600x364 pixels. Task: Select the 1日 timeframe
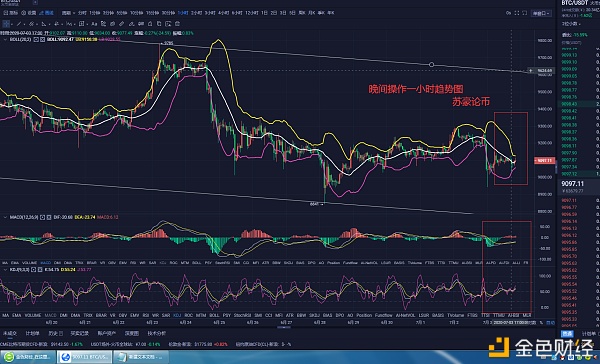tap(264, 13)
